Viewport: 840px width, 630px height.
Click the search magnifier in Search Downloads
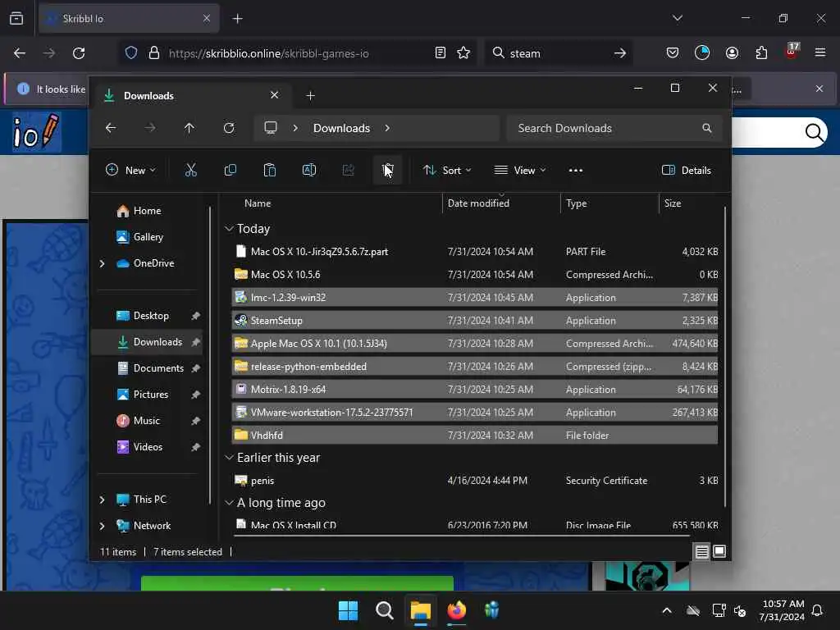tap(707, 128)
